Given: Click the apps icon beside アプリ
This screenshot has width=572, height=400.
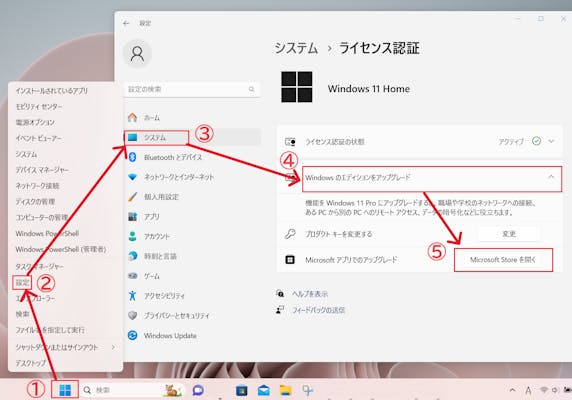Looking at the screenshot, I should [x=132, y=217].
